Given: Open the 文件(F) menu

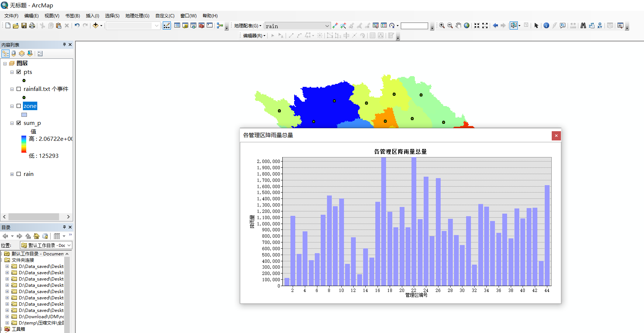Looking at the screenshot, I should pos(11,16).
